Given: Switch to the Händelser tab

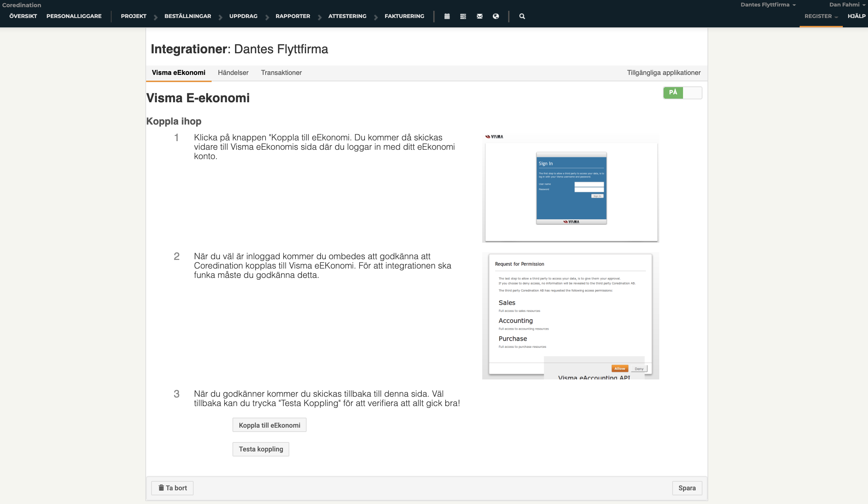Looking at the screenshot, I should click(233, 72).
